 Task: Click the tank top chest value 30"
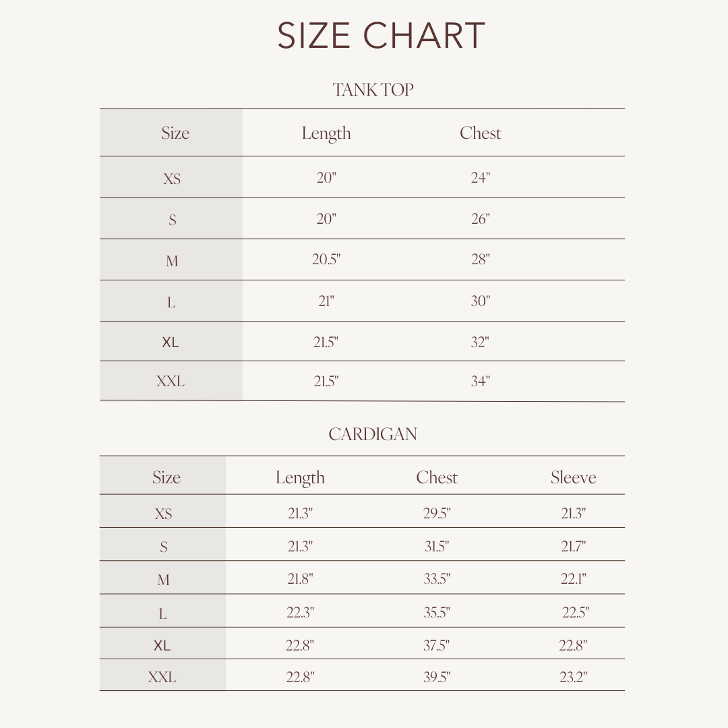coord(481,301)
